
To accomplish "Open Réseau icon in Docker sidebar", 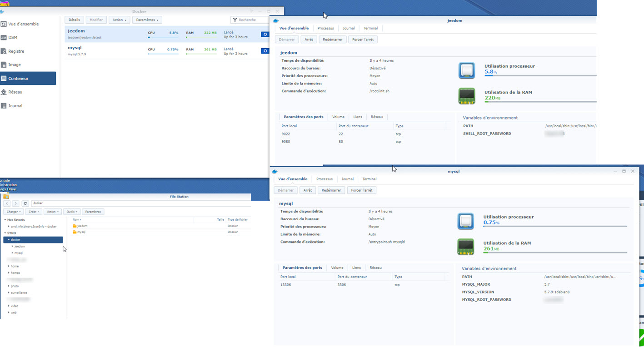I will 4,92.
